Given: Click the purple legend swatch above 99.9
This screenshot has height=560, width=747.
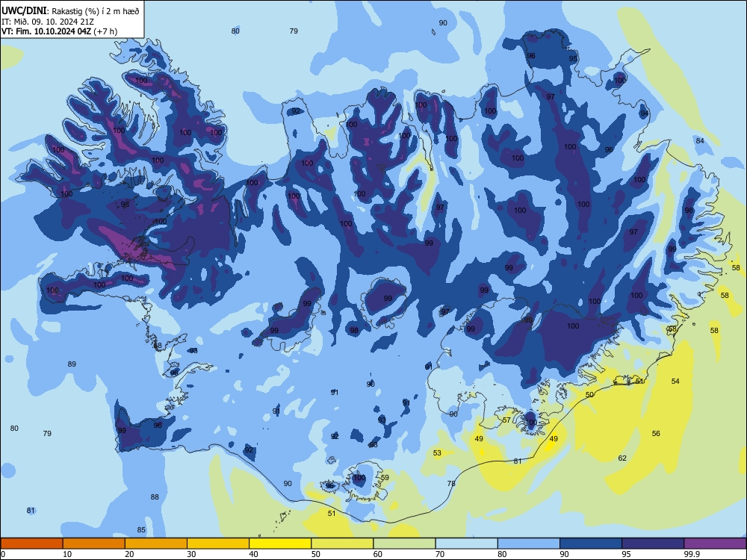Looking at the screenshot, I should tap(715, 544).
